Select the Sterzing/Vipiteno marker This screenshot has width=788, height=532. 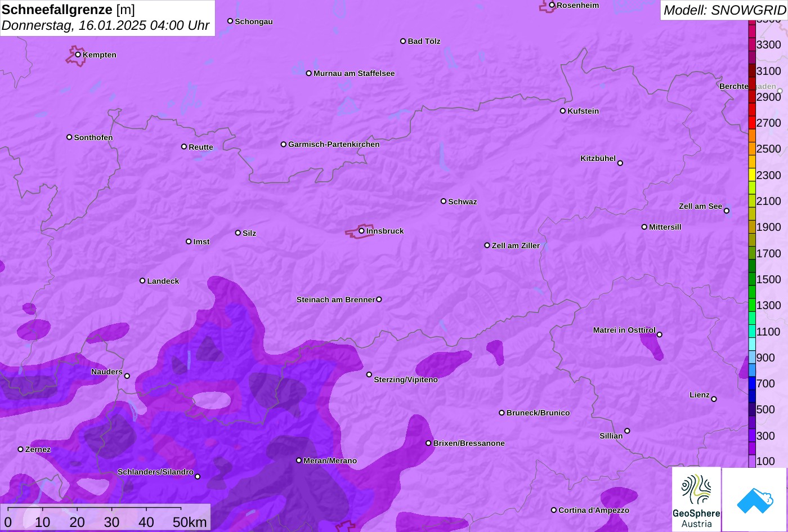pyautogui.click(x=369, y=374)
